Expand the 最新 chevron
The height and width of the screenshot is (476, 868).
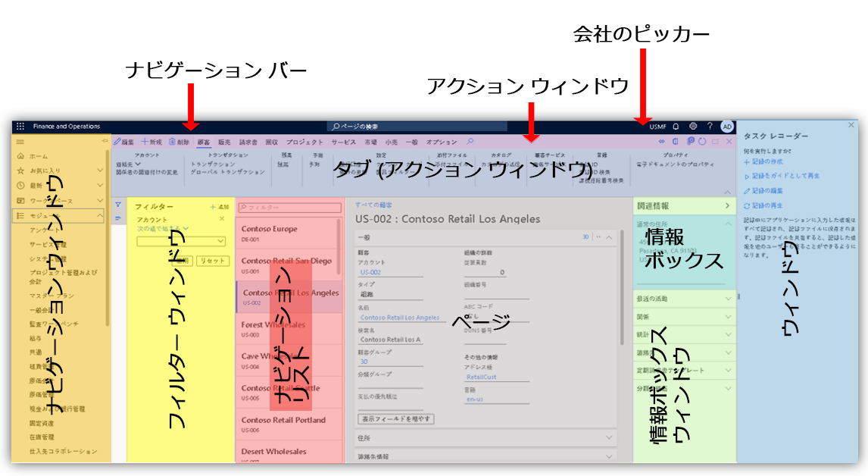tap(100, 185)
